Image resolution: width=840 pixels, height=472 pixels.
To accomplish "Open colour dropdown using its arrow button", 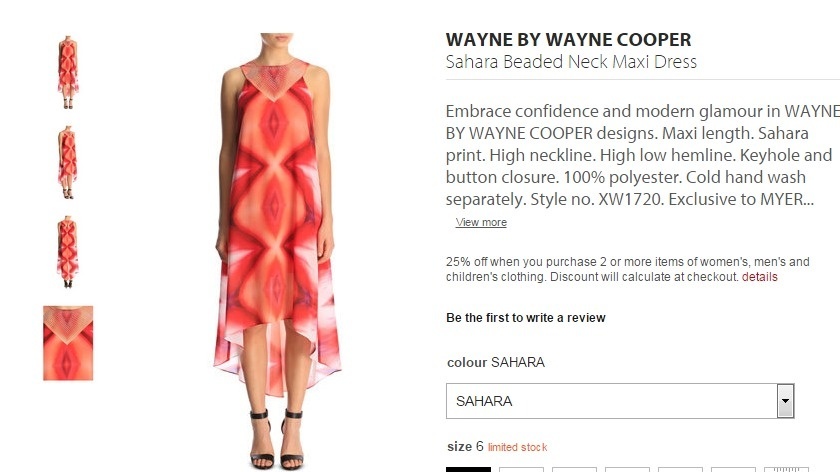I will pos(785,401).
